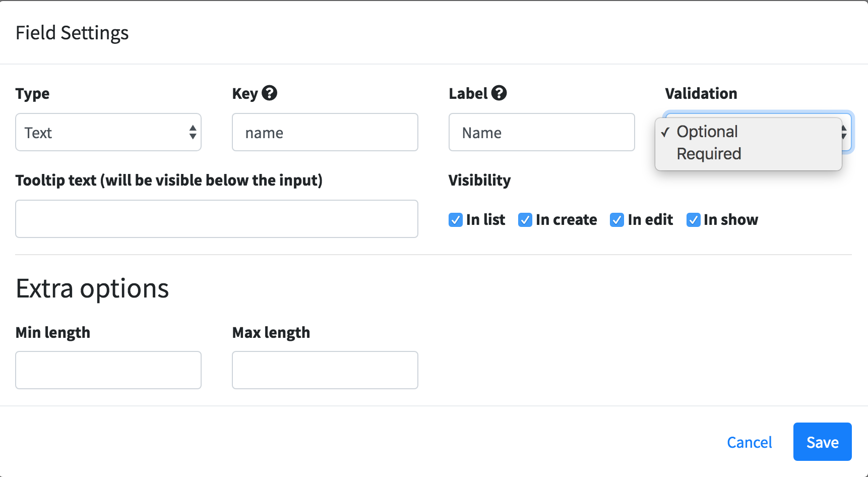Click the Key help question mark icon

(x=270, y=93)
